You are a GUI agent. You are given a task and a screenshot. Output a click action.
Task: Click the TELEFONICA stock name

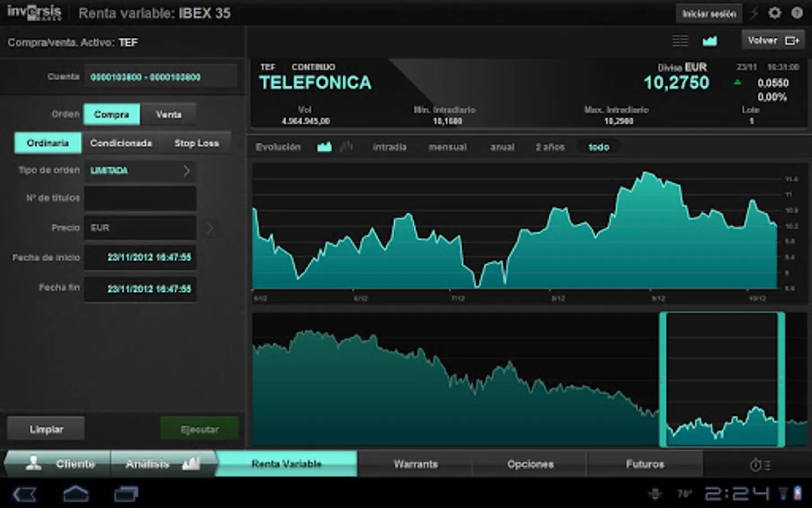pyautogui.click(x=315, y=83)
